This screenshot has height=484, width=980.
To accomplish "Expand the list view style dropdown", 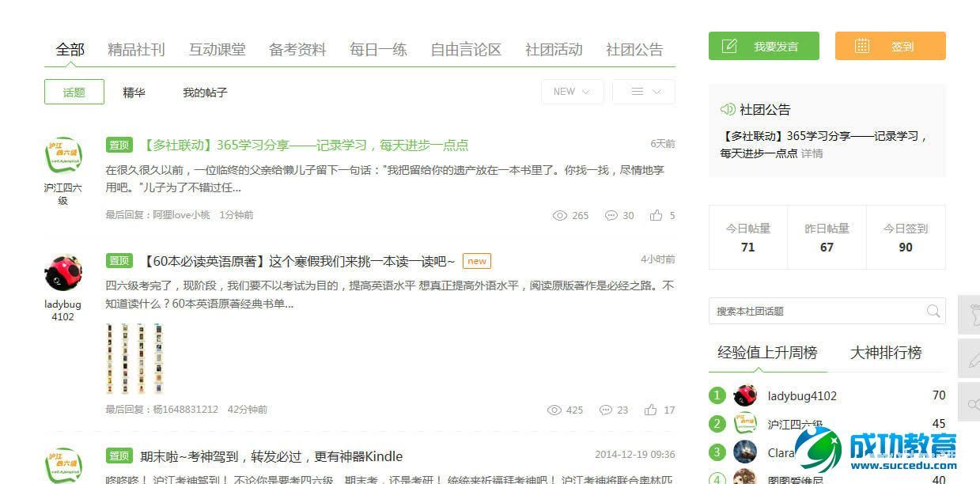I will point(644,92).
